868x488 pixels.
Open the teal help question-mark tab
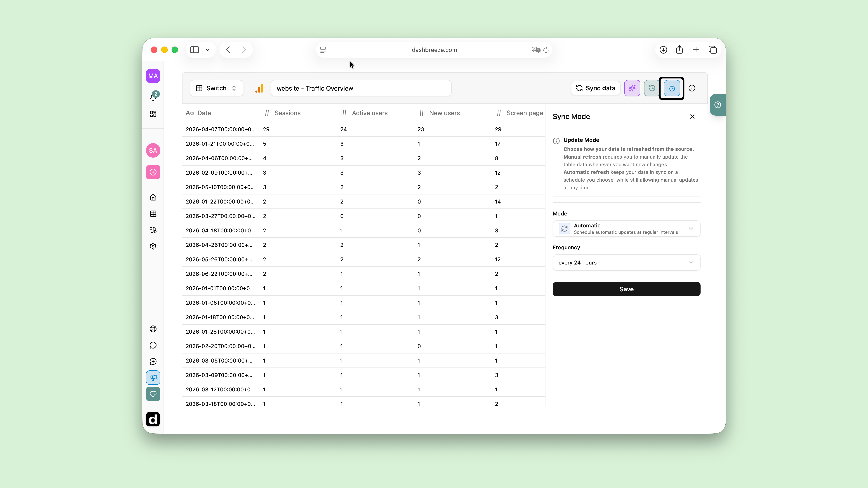click(718, 105)
